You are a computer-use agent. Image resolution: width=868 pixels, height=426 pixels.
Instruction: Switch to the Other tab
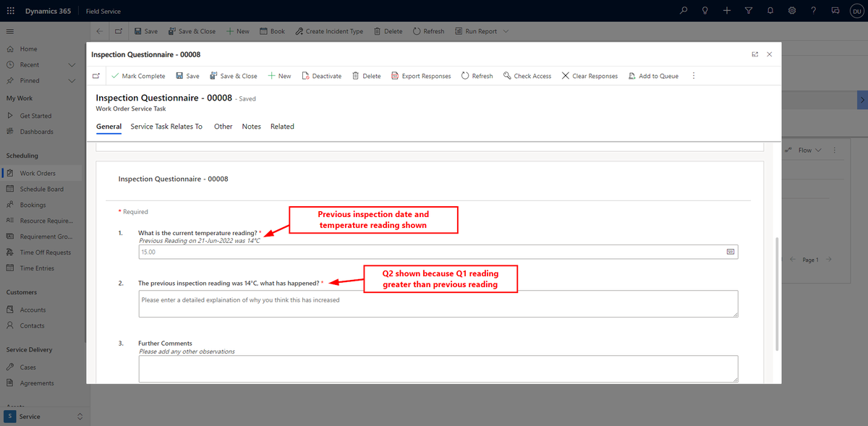223,127
